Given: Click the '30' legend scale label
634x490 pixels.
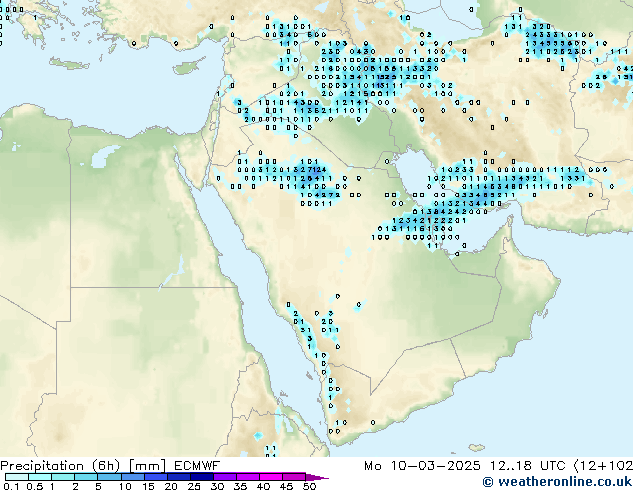Looking at the screenshot, I should (x=217, y=486).
